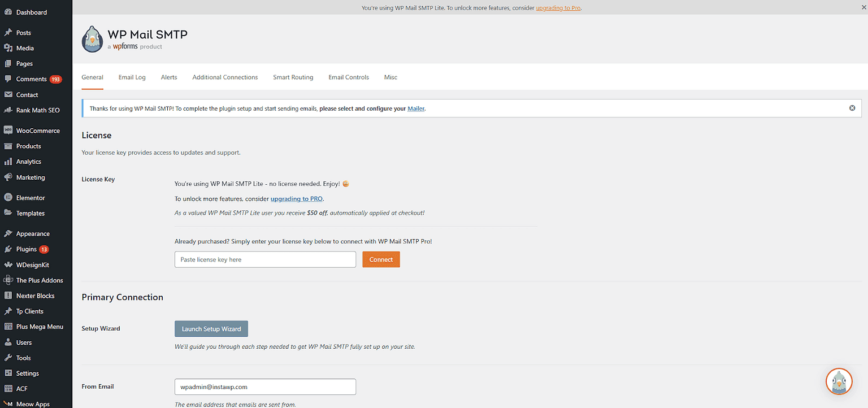This screenshot has width=868, height=408.
Task: Open Marketing via the megaphone icon
Action: pyautogui.click(x=9, y=177)
